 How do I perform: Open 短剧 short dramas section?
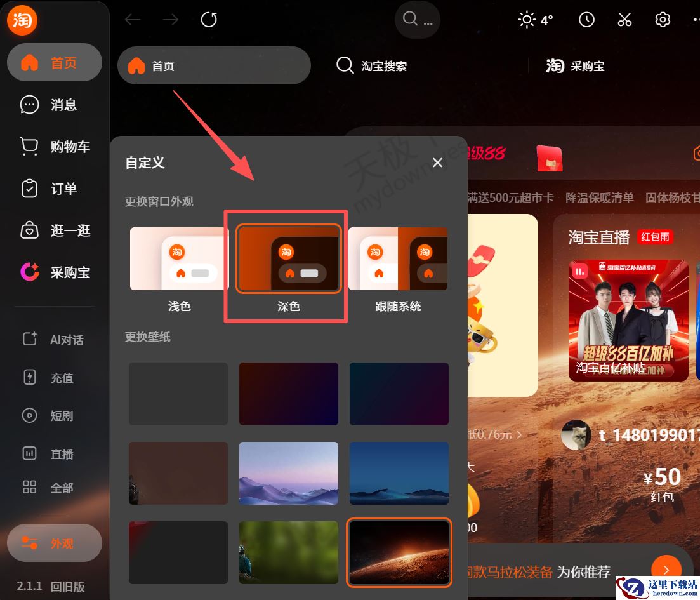tap(54, 415)
